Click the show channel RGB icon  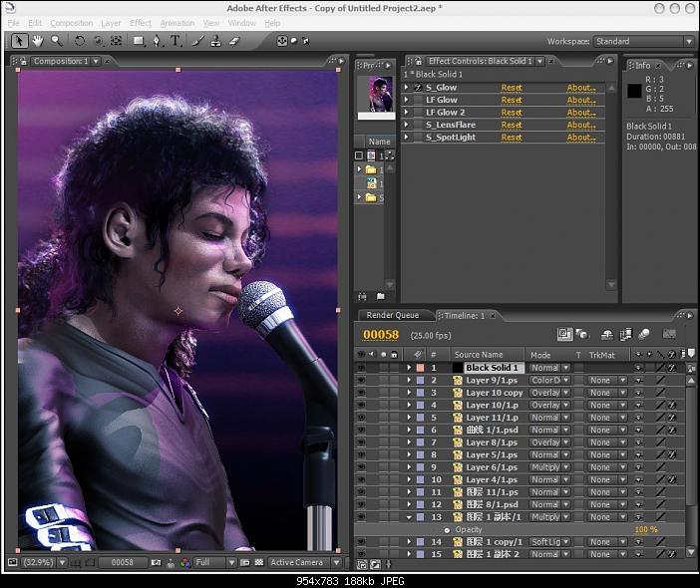(184, 562)
